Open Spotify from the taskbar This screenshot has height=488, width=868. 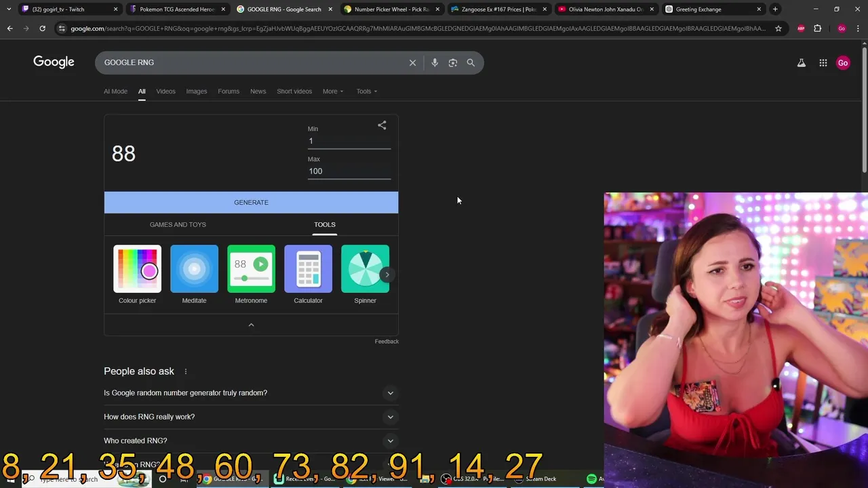pos(591,479)
